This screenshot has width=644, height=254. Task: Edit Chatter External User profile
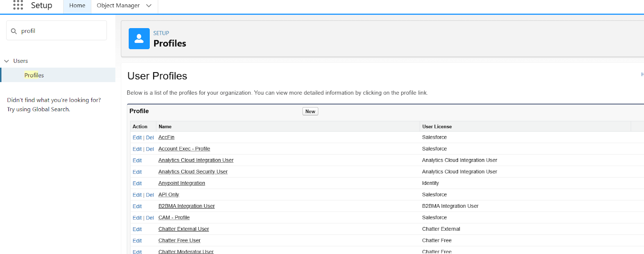coord(137,229)
